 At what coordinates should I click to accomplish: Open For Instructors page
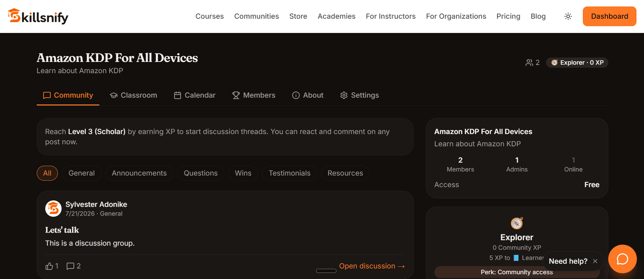[x=391, y=16]
